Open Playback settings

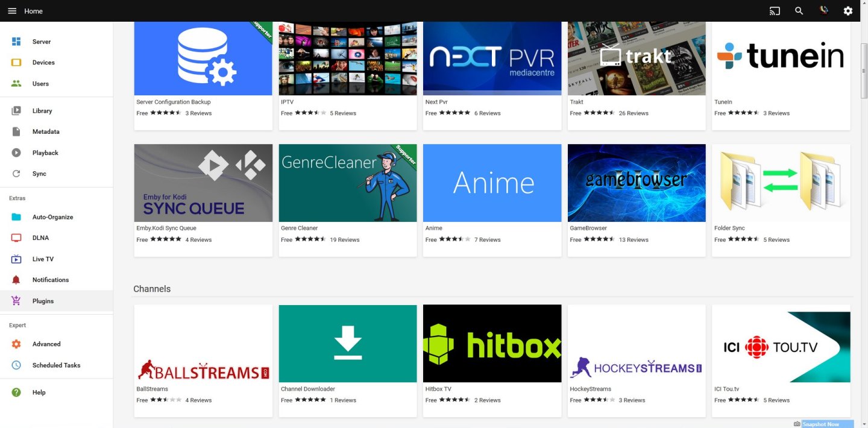coord(57,153)
